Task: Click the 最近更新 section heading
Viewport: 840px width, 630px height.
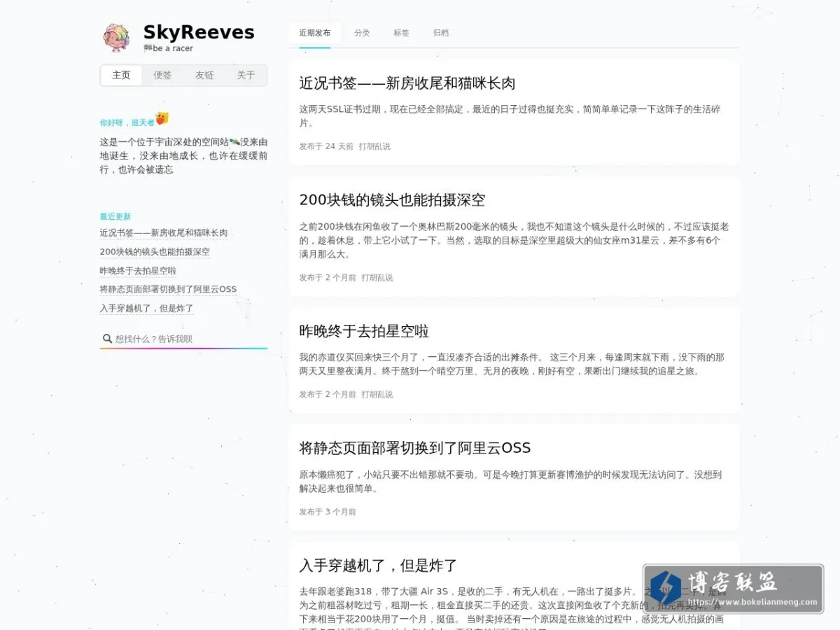Action: coord(115,216)
